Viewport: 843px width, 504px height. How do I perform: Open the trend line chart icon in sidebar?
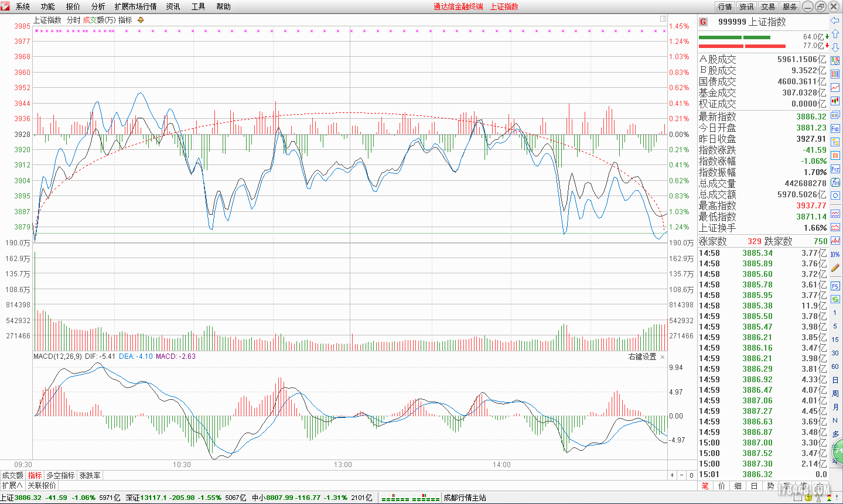coord(835,88)
